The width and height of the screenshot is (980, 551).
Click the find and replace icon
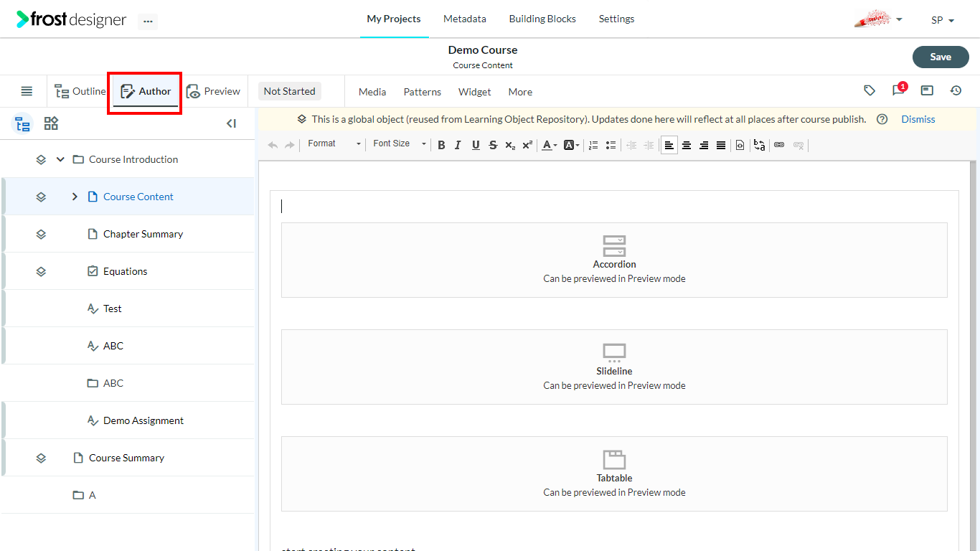tap(759, 145)
